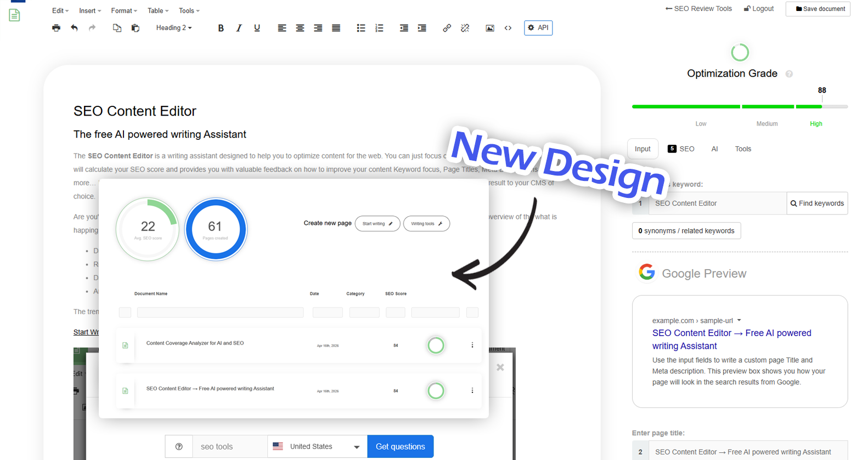This screenshot has height=460, width=868.
Task: Click the green document icon at top left
Action: 15,15
